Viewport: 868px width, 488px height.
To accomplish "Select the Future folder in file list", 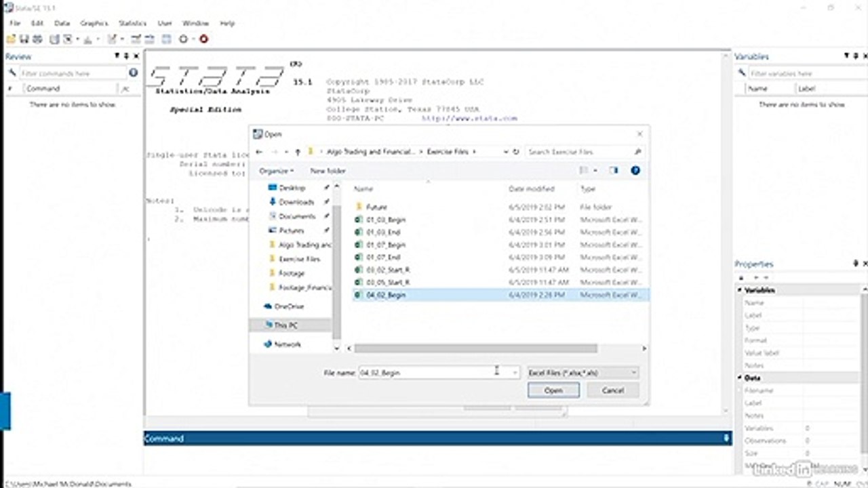I will click(x=376, y=207).
